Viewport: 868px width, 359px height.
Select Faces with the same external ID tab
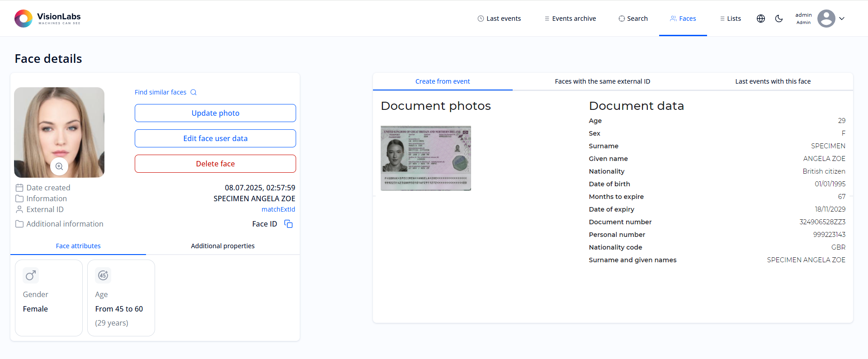[x=602, y=81]
